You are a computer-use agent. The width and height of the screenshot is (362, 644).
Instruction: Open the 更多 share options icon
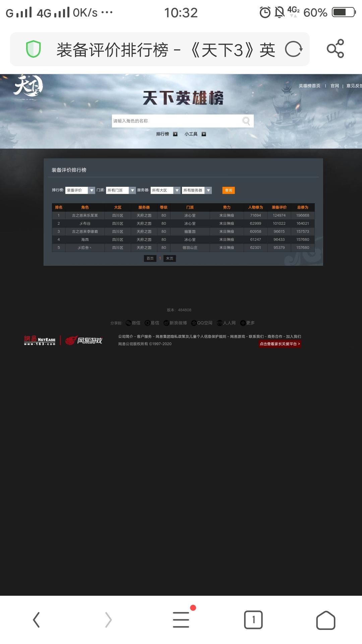(243, 323)
